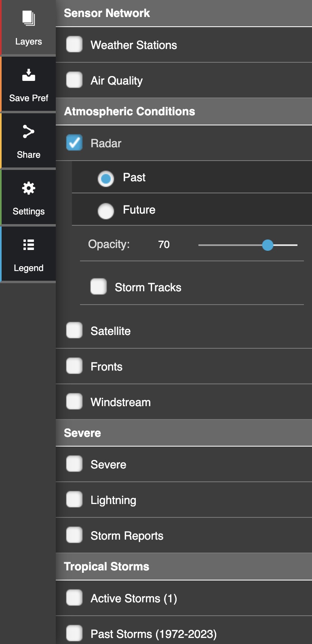Viewport: 312px width, 644px height.
Task: Check the Windstream layer box
Action: point(74,401)
